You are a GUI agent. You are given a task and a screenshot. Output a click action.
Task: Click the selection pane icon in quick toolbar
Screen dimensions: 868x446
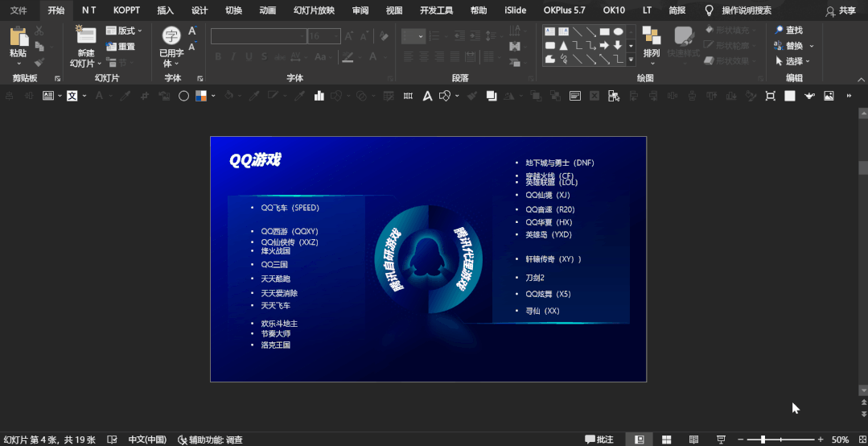coord(575,96)
